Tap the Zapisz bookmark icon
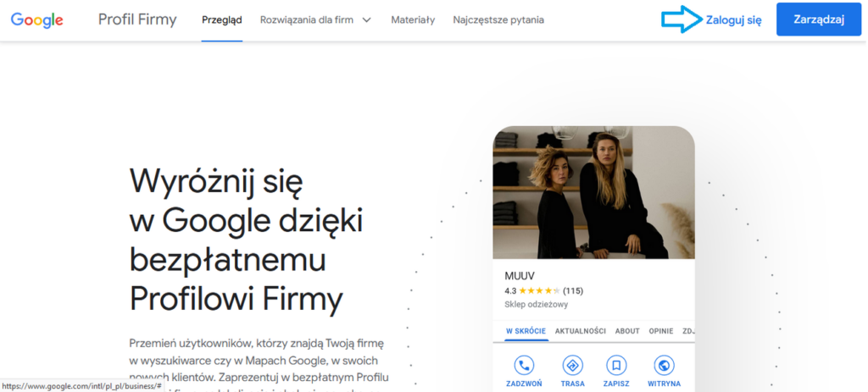Image resolution: width=868 pixels, height=392 pixels. pos(615,365)
